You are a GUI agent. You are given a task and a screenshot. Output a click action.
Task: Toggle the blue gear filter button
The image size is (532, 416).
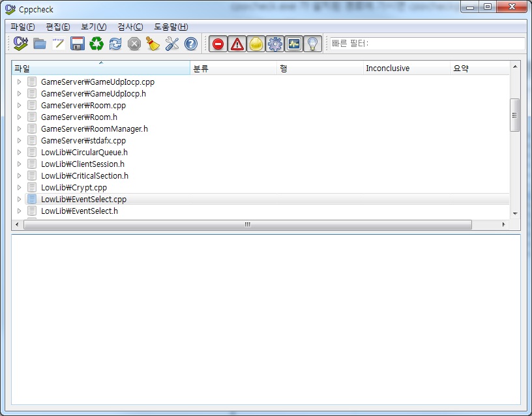point(275,44)
